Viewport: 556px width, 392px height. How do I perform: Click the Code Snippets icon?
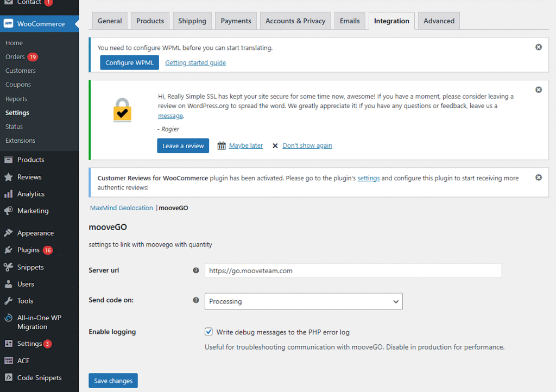pos(9,377)
